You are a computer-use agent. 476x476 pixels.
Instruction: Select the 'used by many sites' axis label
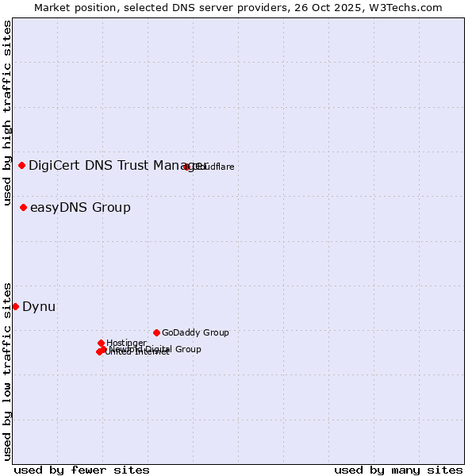(398, 470)
